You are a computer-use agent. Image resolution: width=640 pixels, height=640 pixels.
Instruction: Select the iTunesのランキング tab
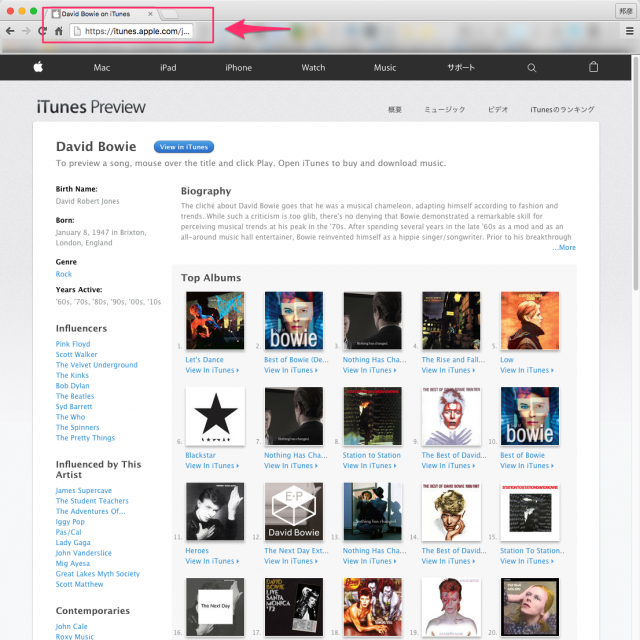pyautogui.click(x=562, y=109)
